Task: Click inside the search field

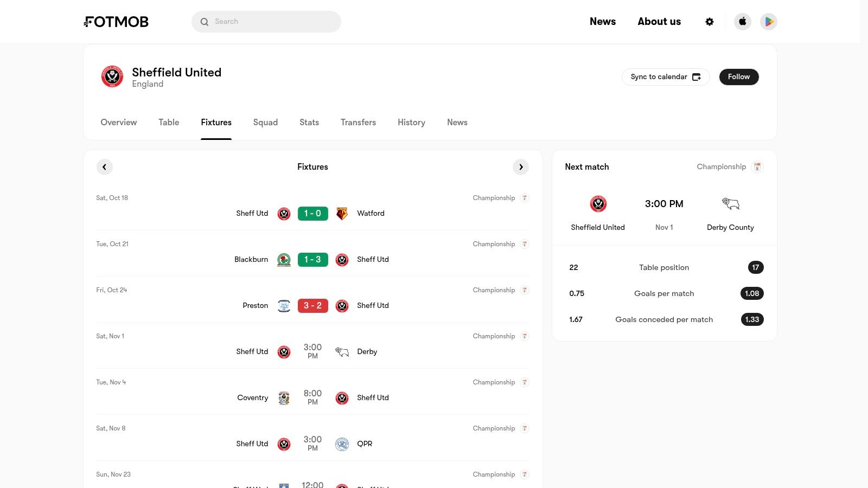Action: click(266, 22)
